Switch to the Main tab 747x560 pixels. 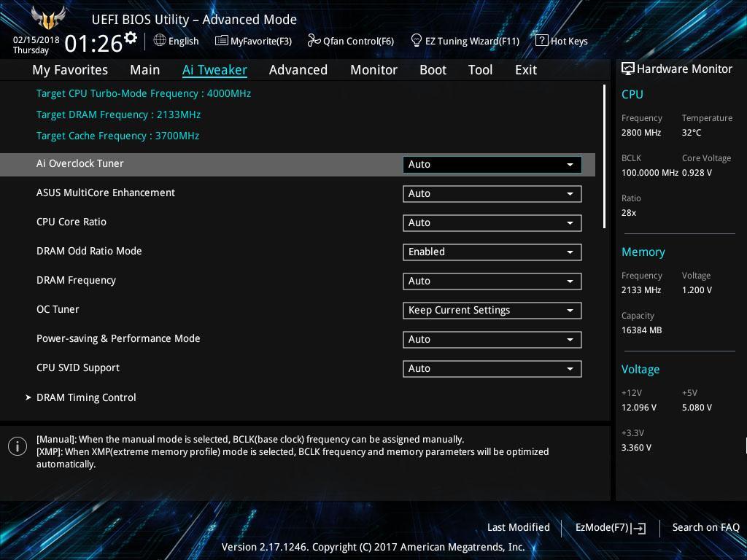click(x=145, y=70)
